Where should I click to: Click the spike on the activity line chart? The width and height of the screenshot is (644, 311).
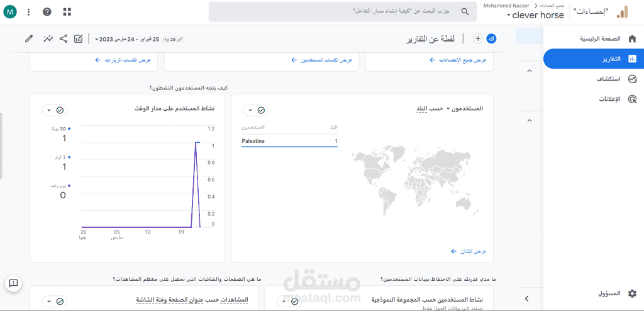(x=196, y=142)
